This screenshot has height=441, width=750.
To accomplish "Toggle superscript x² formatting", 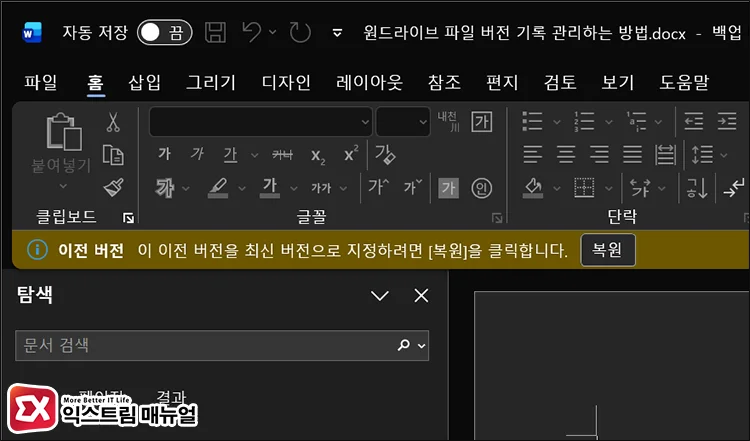I will (x=351, y=154).
